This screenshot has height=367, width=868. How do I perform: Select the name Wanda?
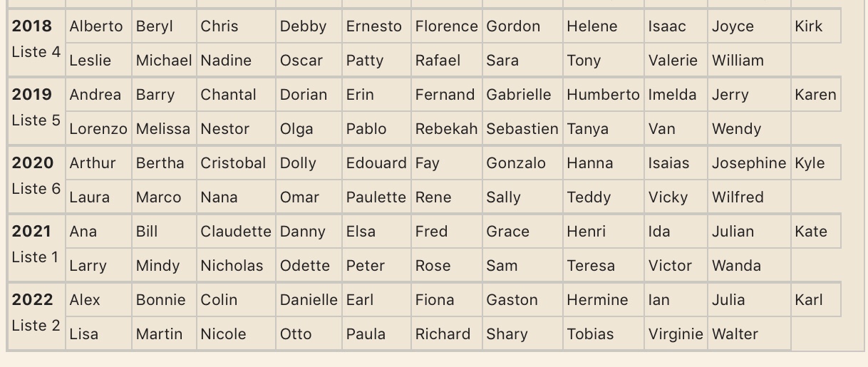pyautogui.click(x=736, y=266)
